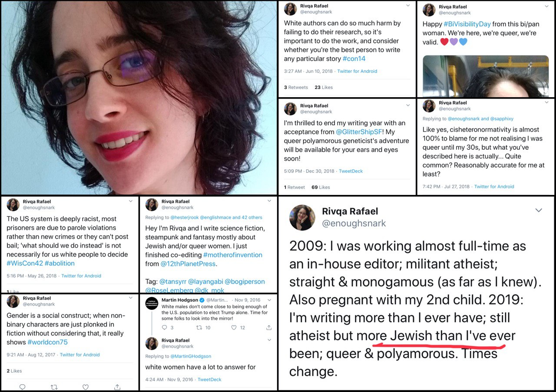Click share icon on Martin Hodgson tweet
Image resolution: width=556 pixels, height=392 pixels.
click(269, 327)
